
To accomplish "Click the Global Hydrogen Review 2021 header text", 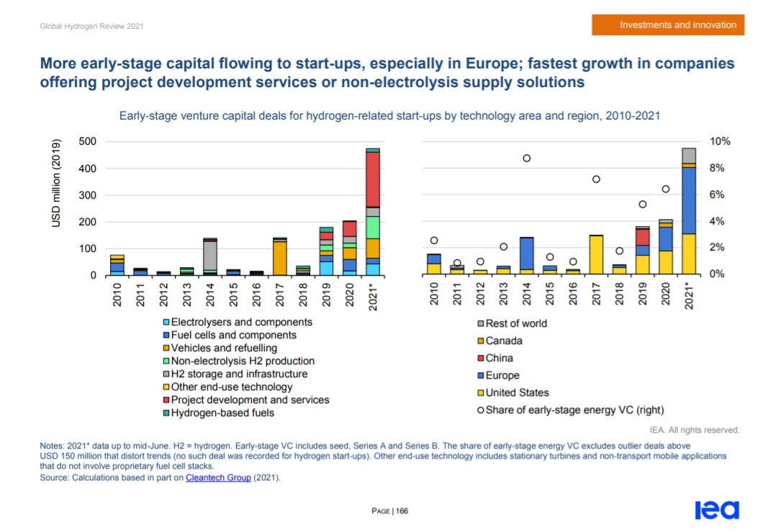I will pyautogui.click(x=91, y=27).
